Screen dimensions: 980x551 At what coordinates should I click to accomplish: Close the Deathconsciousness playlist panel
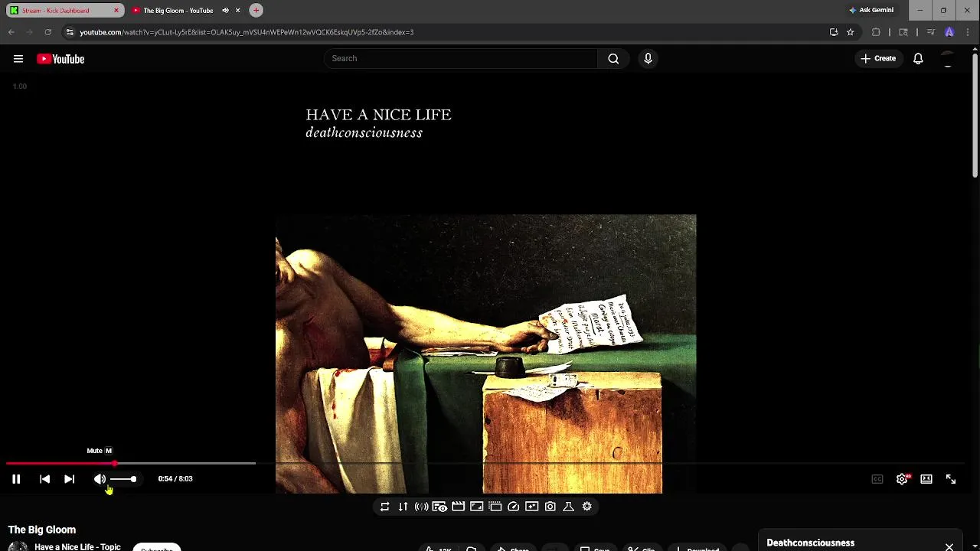pyautogui.click(x=949, y=546)
